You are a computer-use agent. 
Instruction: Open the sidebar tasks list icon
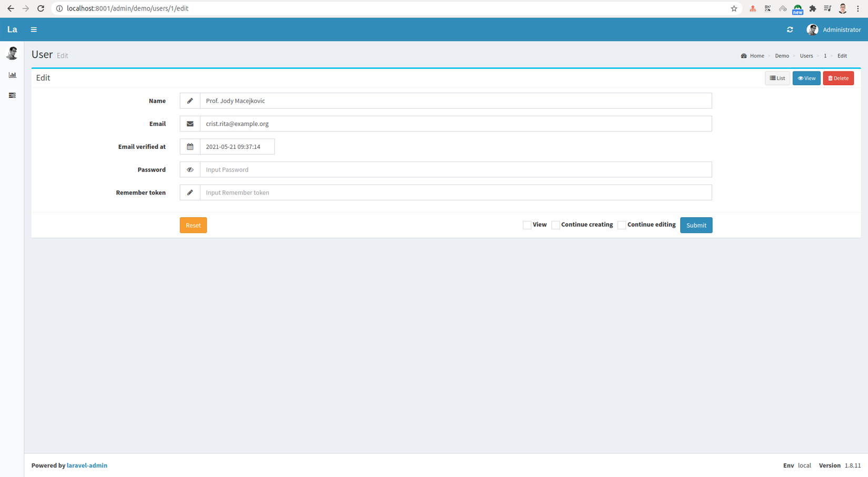pyautogui.click(x=12, y=95)
